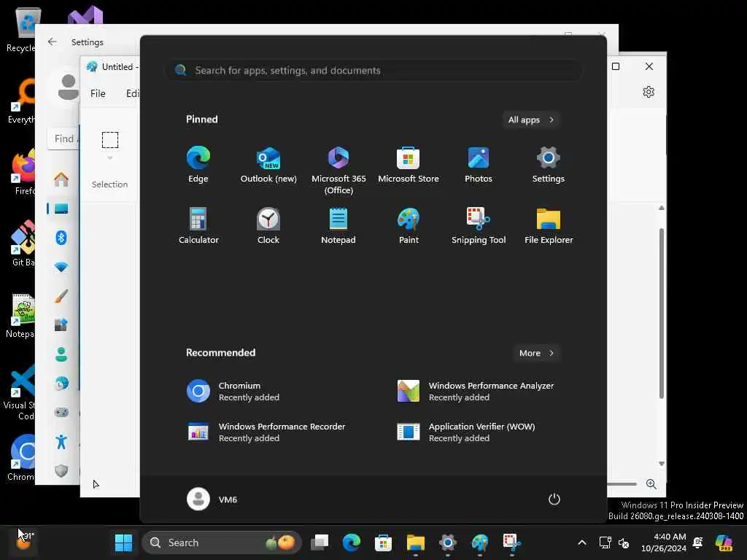Open Home in Settings sidebar
Screen dimensions: 747x560
[61, 179]
